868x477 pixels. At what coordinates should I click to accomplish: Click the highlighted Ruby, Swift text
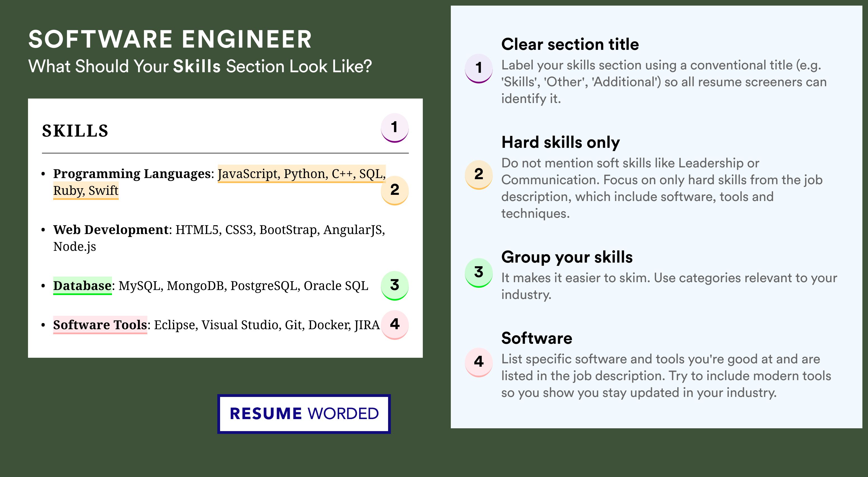pyautogui.click(x=86, y=191)
